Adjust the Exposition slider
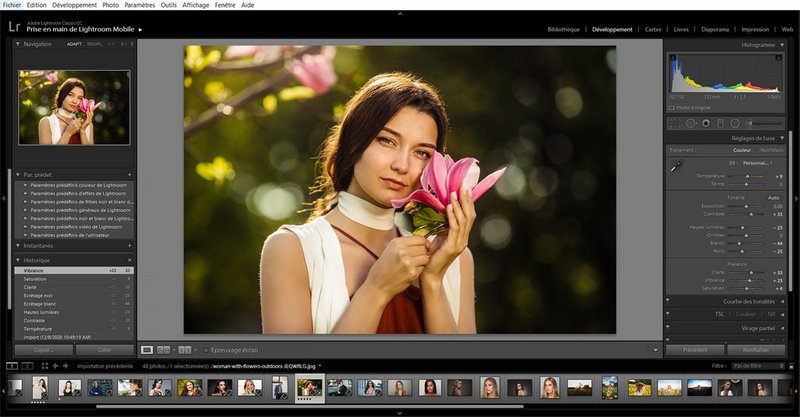The height and width of the screenshot is (417, 800). click(x=745, y=206)
